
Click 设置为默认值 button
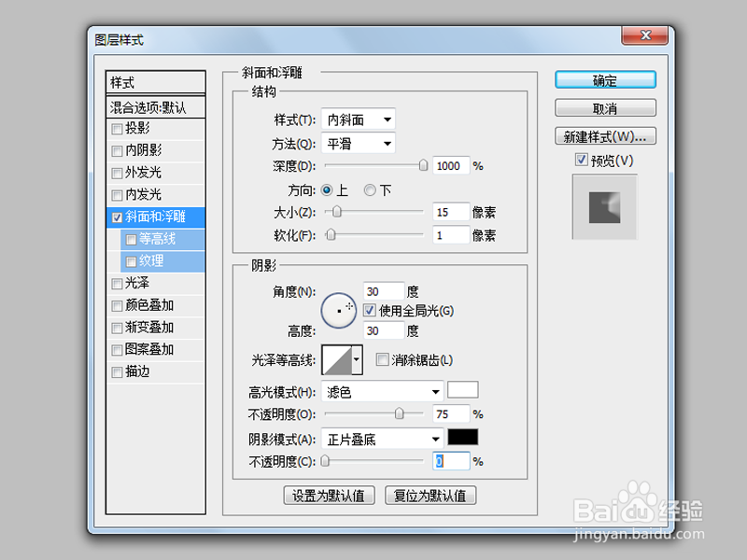click(329, 496)
